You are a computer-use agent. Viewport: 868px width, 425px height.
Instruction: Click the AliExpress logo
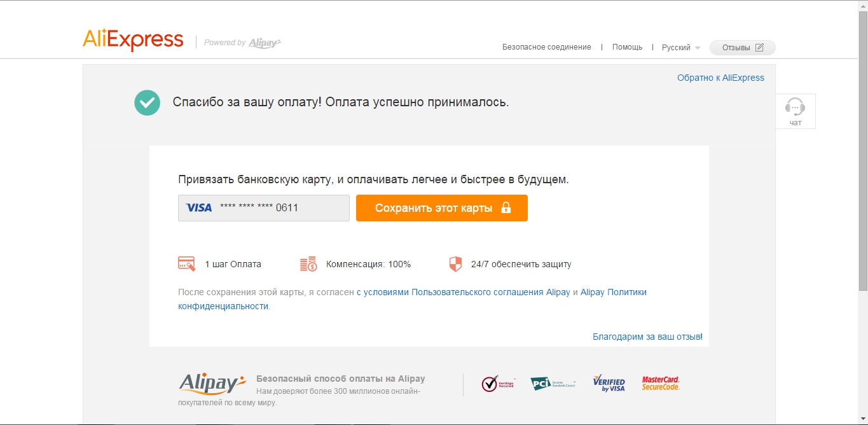(133, 41)
